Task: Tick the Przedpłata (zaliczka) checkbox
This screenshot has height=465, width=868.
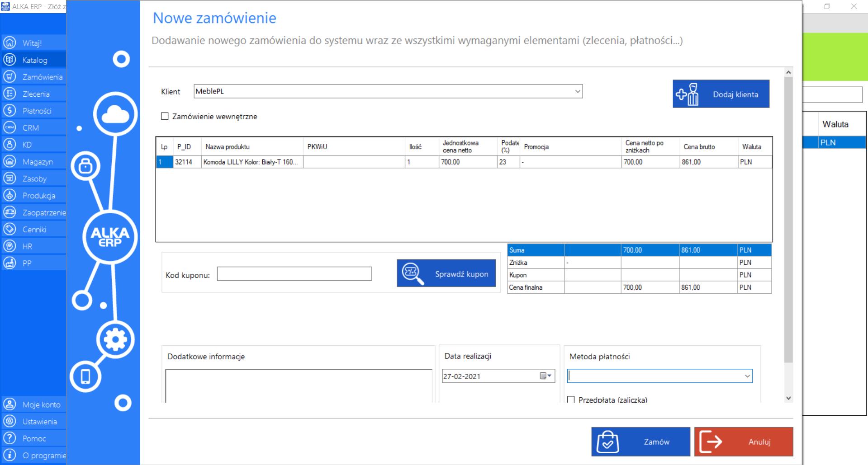Action: click(571, 399)
